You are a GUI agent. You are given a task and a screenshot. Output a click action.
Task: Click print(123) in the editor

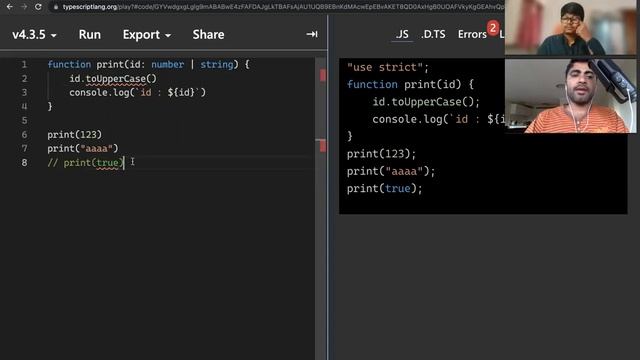point(74,135)
